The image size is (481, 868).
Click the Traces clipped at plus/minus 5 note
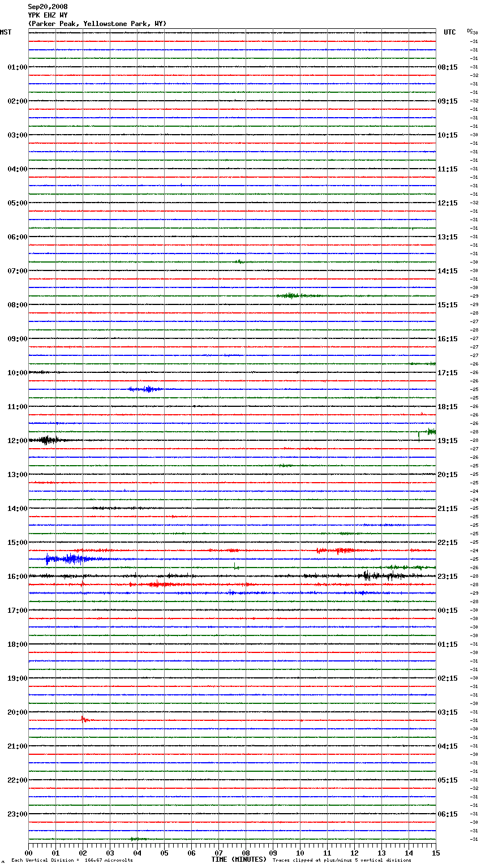(342, 861)
